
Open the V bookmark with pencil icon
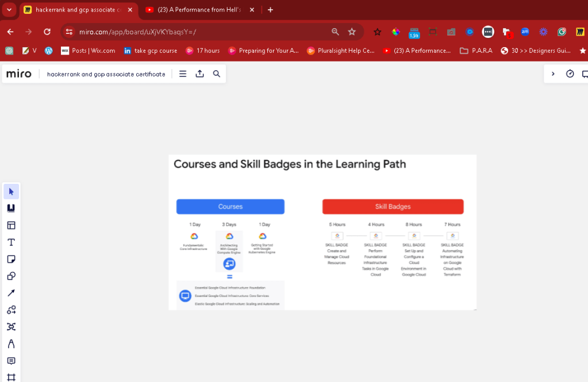(x=30, y=51)
